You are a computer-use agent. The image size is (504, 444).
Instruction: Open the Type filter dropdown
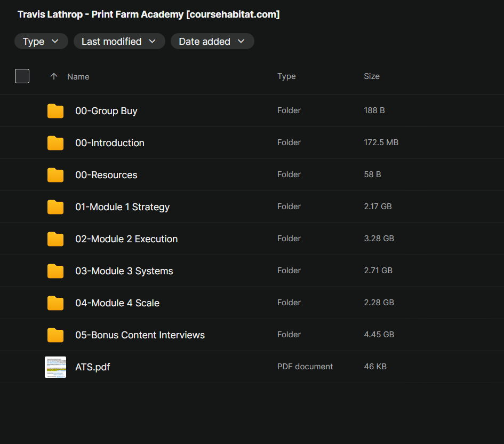41,42
